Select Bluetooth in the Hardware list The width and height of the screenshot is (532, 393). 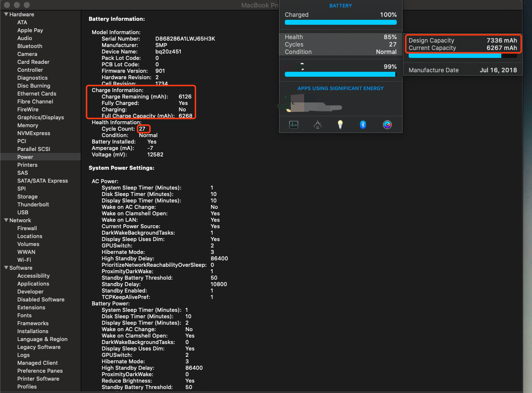(30, 46)
